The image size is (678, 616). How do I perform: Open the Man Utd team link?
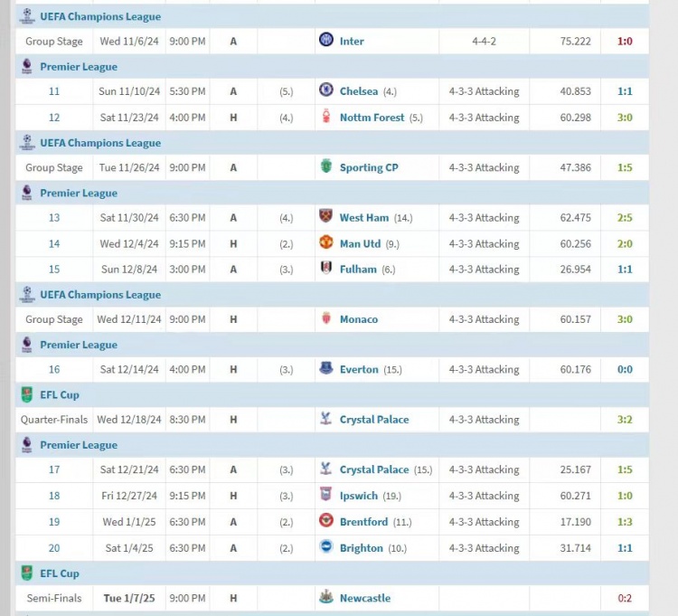[x=360, y=243]
